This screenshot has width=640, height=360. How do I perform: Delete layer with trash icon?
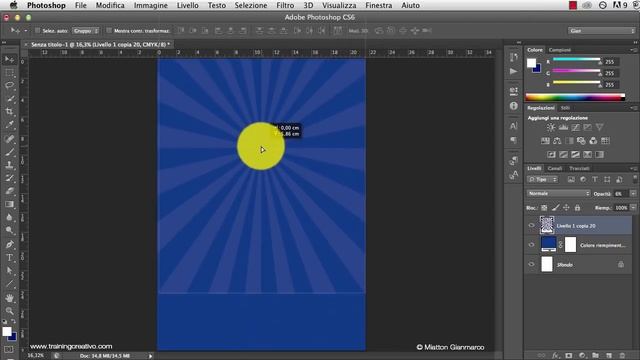point(622,356)
